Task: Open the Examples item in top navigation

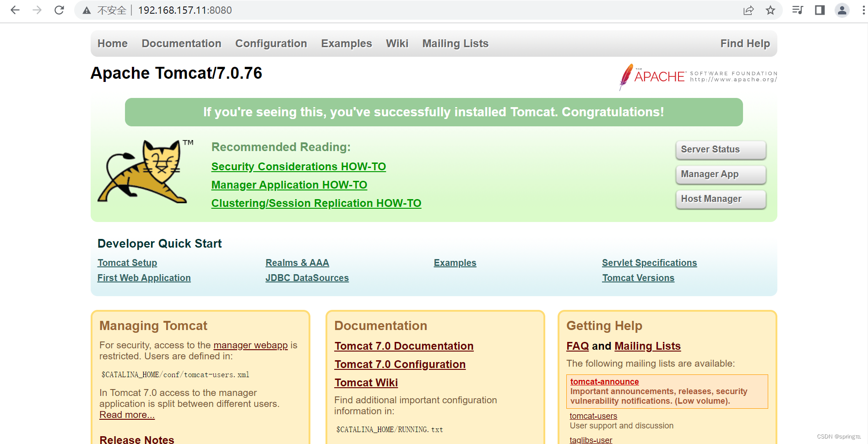Action: (x=347, y=43)
